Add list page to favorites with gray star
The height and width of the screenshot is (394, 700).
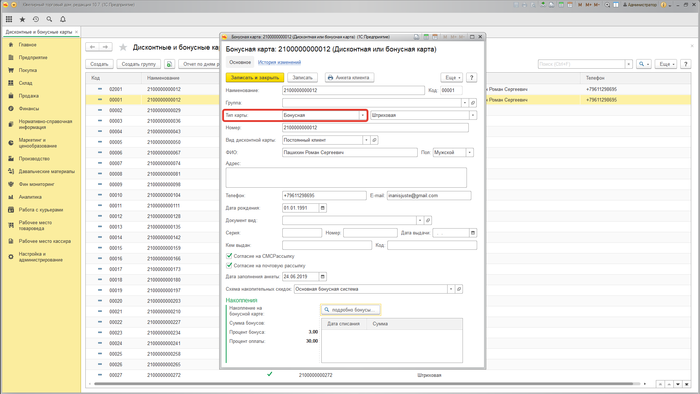tap(123, 47)
